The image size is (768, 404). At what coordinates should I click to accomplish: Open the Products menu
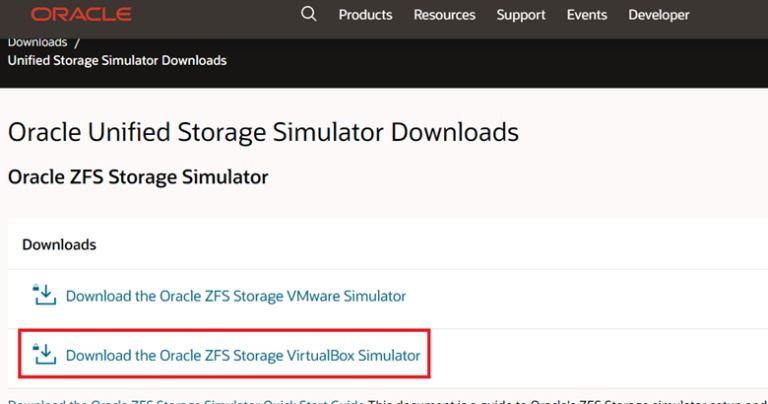click(x=365, y=15)
